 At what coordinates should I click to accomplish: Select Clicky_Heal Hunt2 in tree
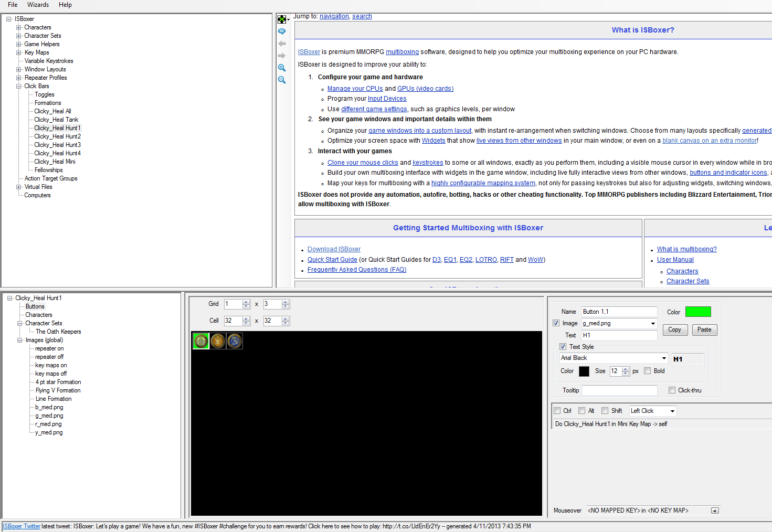[x=58, y=136]
